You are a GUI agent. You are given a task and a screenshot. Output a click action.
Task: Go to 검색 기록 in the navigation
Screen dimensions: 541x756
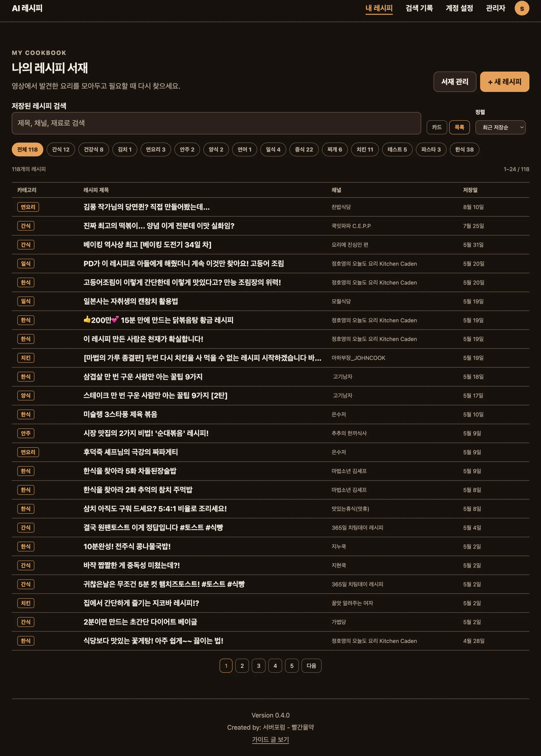pyautogui.click(x=419, y=8)
